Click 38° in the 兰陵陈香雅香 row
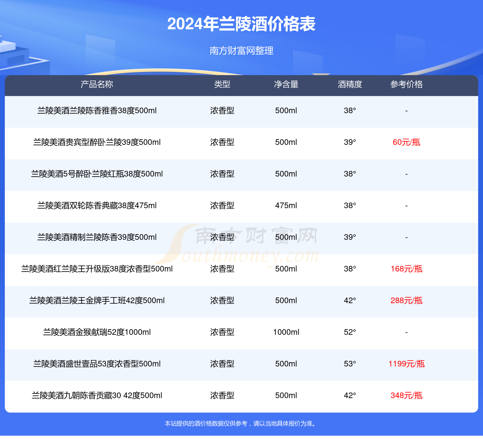Viewport: 483px width, 448px height. click(350, 111)
